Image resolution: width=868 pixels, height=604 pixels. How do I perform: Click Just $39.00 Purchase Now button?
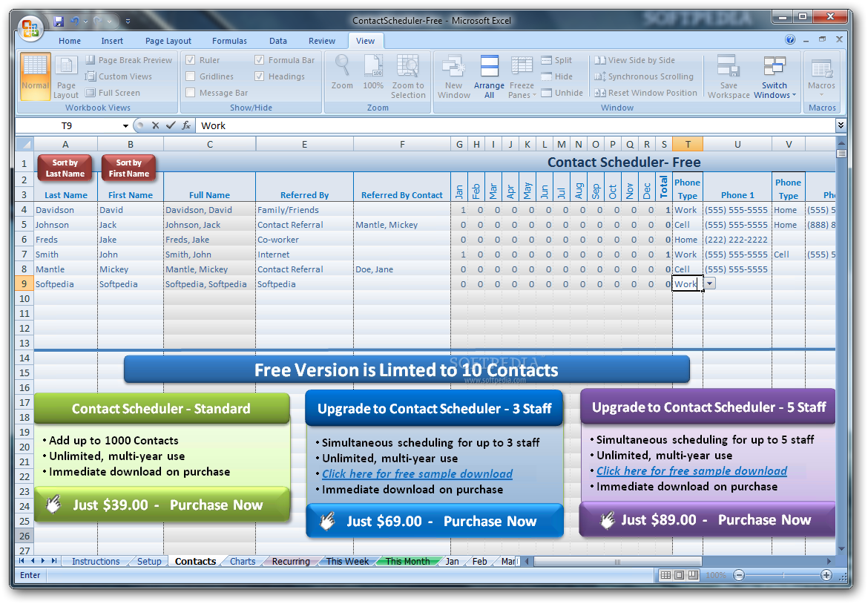click(x=162, y=505)
